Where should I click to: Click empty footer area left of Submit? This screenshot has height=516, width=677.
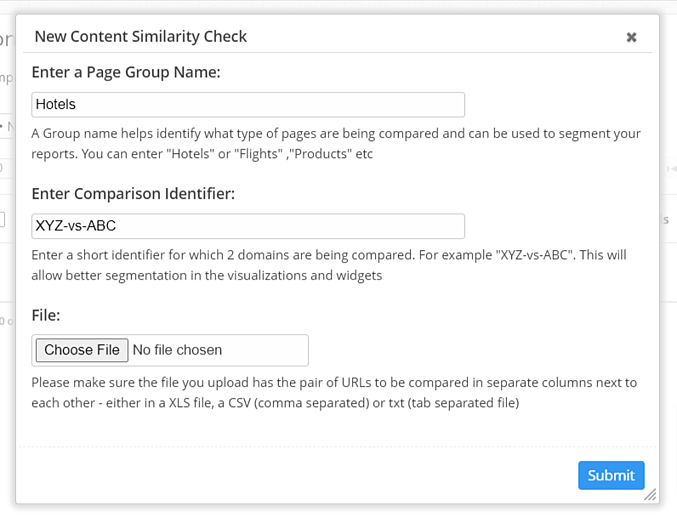[x=300, y=475]
